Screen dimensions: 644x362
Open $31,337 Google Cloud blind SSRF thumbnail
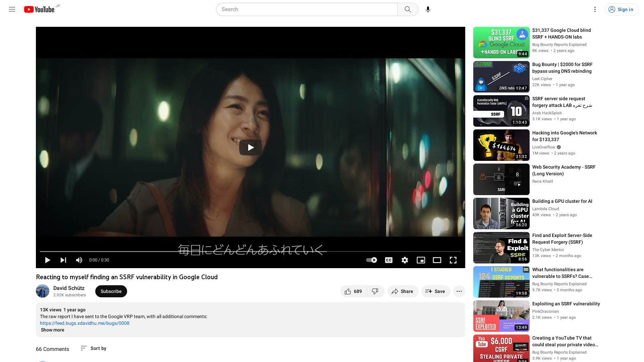501,43
